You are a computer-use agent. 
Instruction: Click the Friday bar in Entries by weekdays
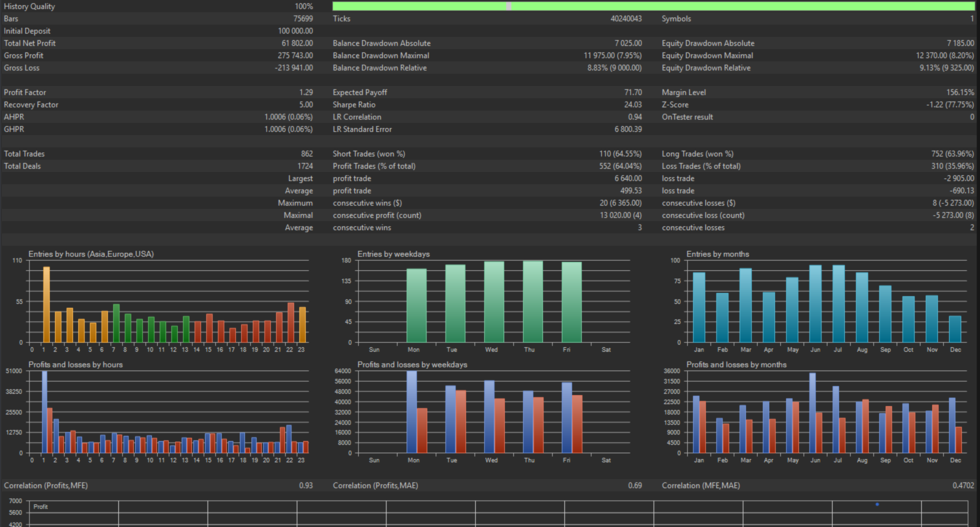coord(571,302)
